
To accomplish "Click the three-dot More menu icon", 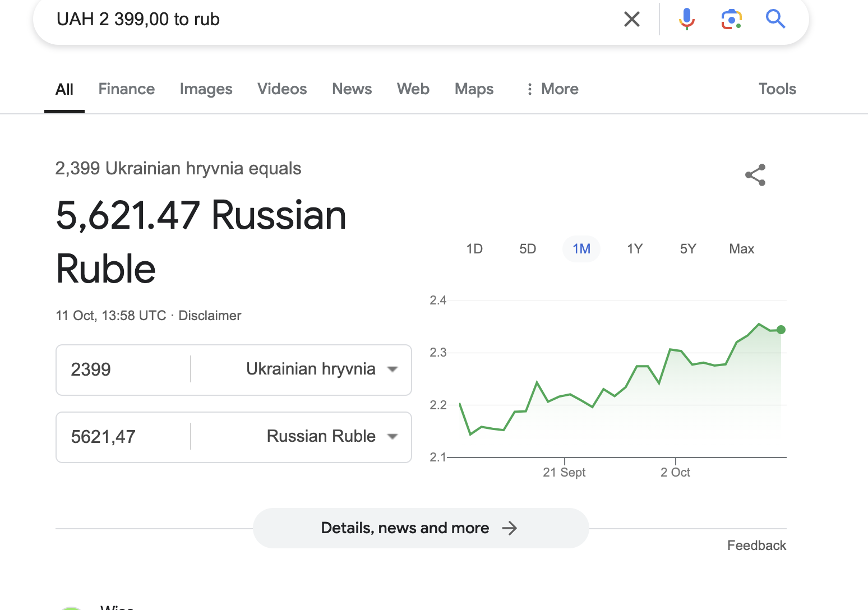I will click(x=529, y=89).
